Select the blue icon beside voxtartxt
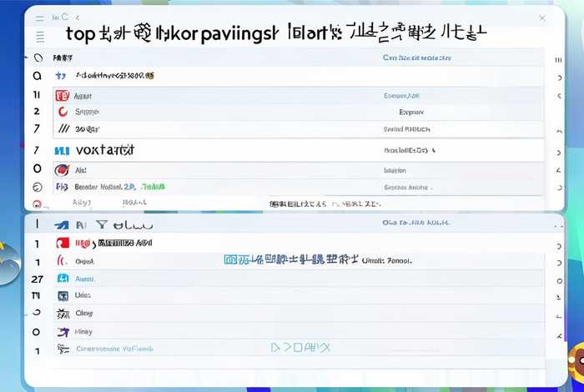 point(62,151)
